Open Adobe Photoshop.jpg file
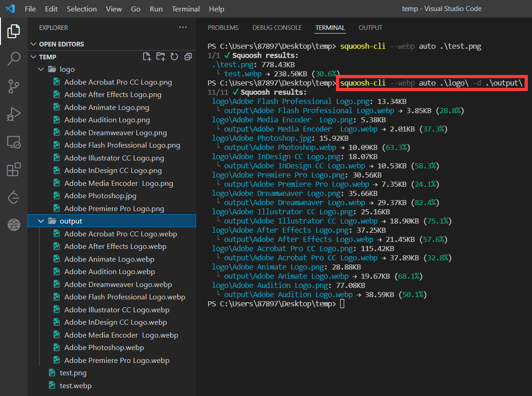The height and width of the screenshot is (396, 532). pos(100,196)
